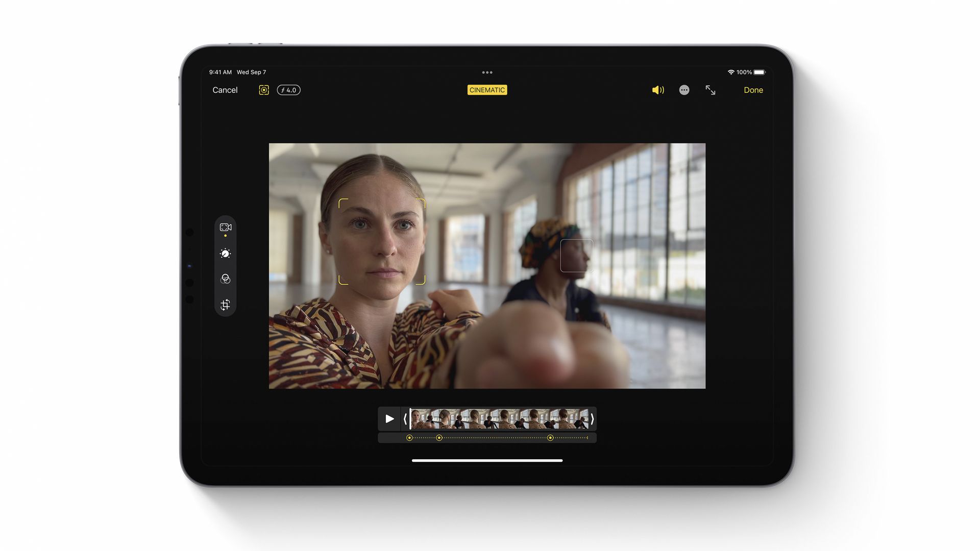980x551 pixels.
Task: Tap the white home indicator bar
Action: coord(487,460)
